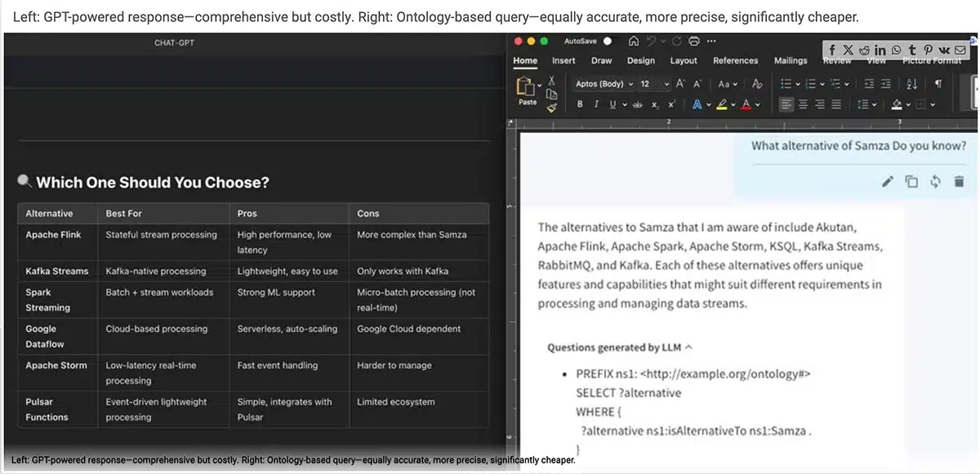Click the Redo icon in Word title bar
This screenshot has height=474, width=980.
(x=676, y=41)
